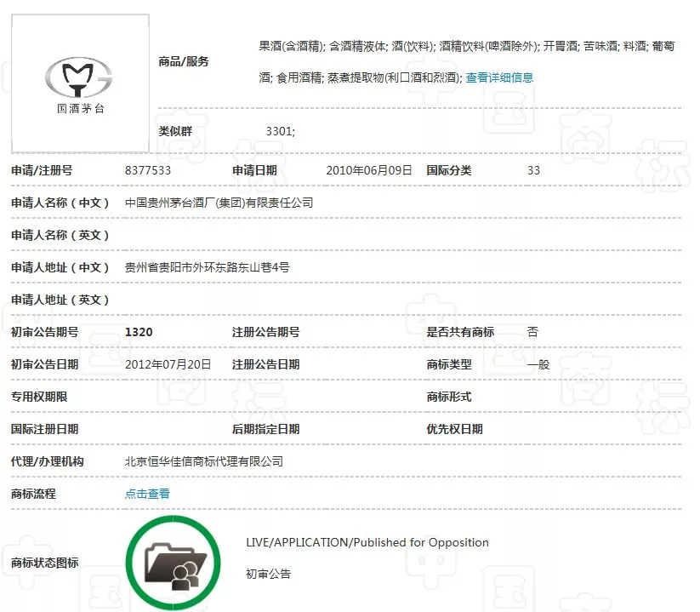Select the registration number 8377533
Image resolution: width=700 pixels, height=612 pixels.
click(x=148, y=170)
